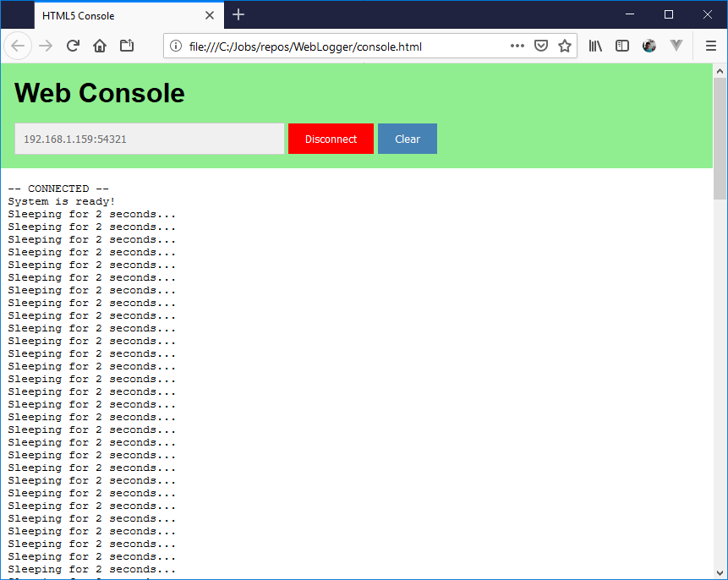Reload the current page
Screen dimensions: 728x580
[x=73, y=47]
